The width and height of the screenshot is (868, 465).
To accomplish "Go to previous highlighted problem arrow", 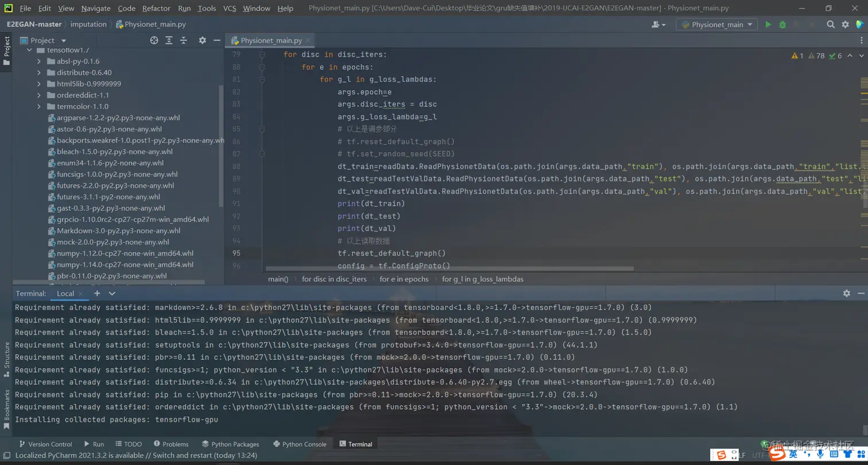I will (850, 56).
